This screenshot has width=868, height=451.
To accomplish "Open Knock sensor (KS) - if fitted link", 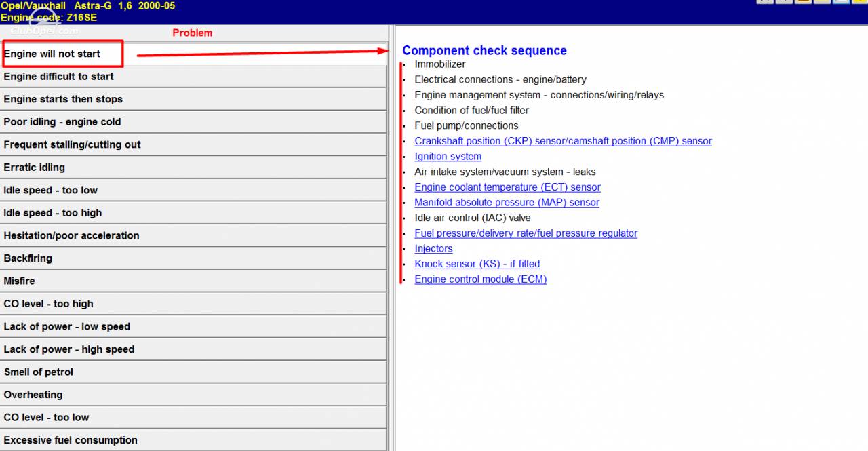I will [477, 264].
